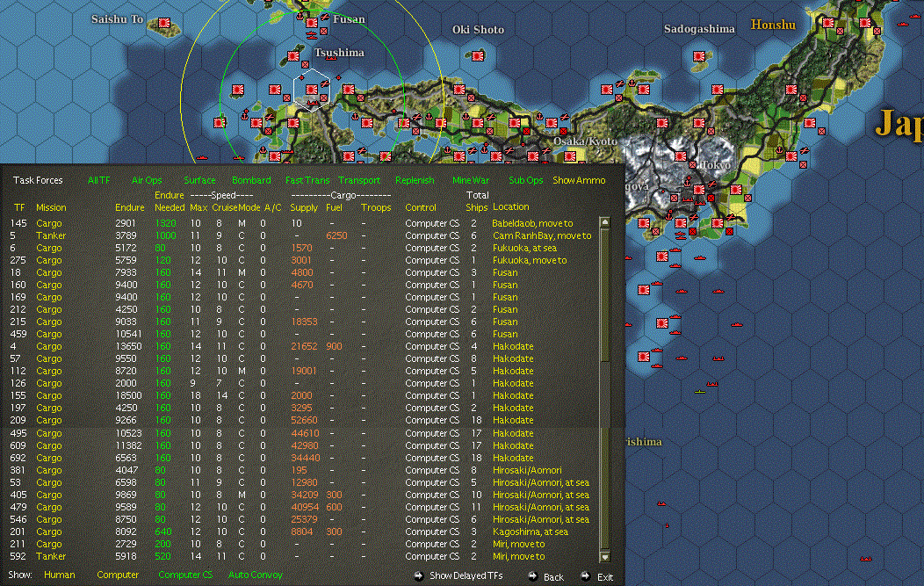Image resolution: width=924 pixels, height=586 pixels.
Task: Select the Japanese base flag on Sadogashima
Action: (x=699, y=56)
